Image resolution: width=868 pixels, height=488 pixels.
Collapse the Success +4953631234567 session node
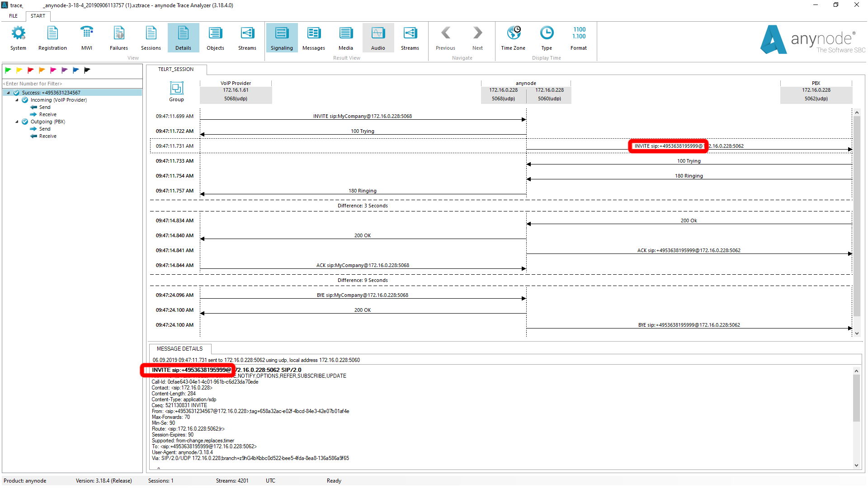9,93
